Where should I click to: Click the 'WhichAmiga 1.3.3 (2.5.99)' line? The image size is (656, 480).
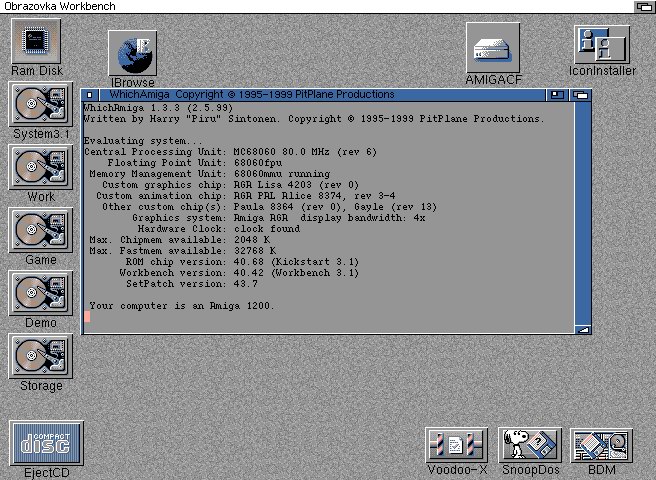158,108
